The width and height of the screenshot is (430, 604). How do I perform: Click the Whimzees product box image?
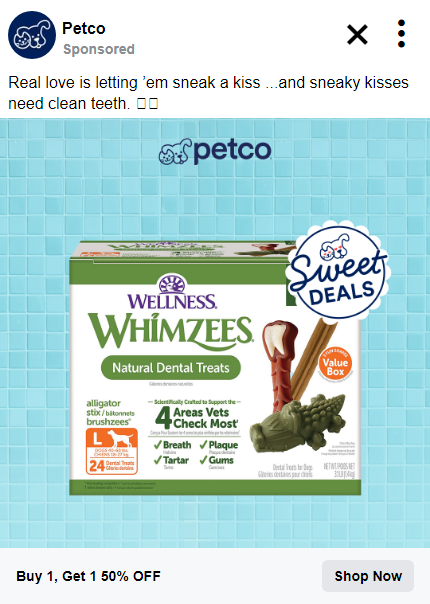pyautogui.click(x=215, y=368)
